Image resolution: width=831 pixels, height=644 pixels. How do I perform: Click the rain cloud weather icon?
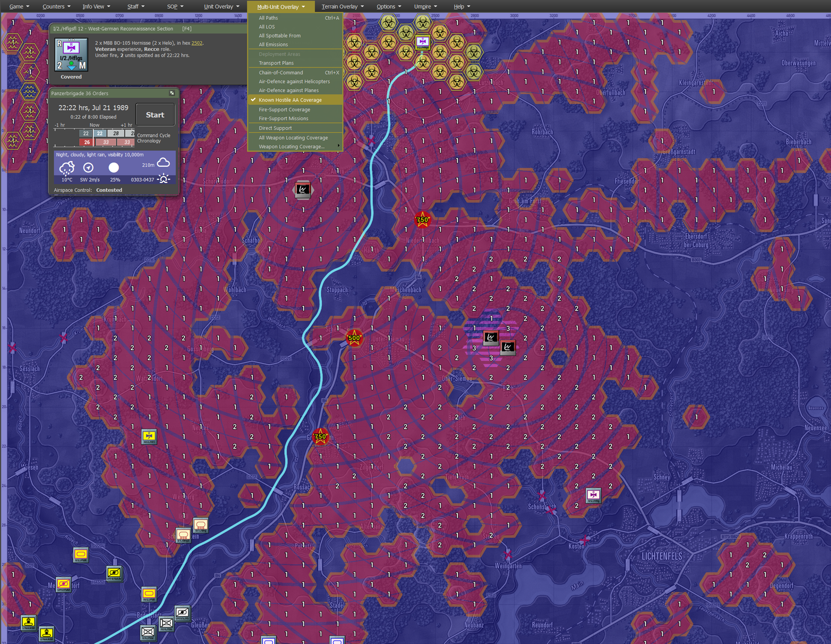(x=66, y=167)
